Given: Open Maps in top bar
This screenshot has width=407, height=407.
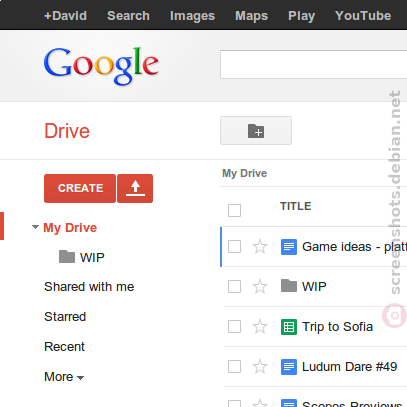Looking at the screenshot, I should 251,16.
